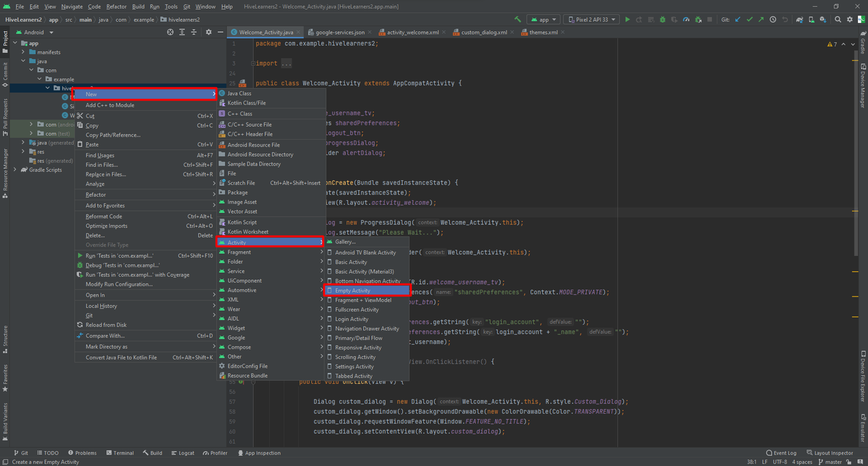Expand the com (test) package

(31, 134)
